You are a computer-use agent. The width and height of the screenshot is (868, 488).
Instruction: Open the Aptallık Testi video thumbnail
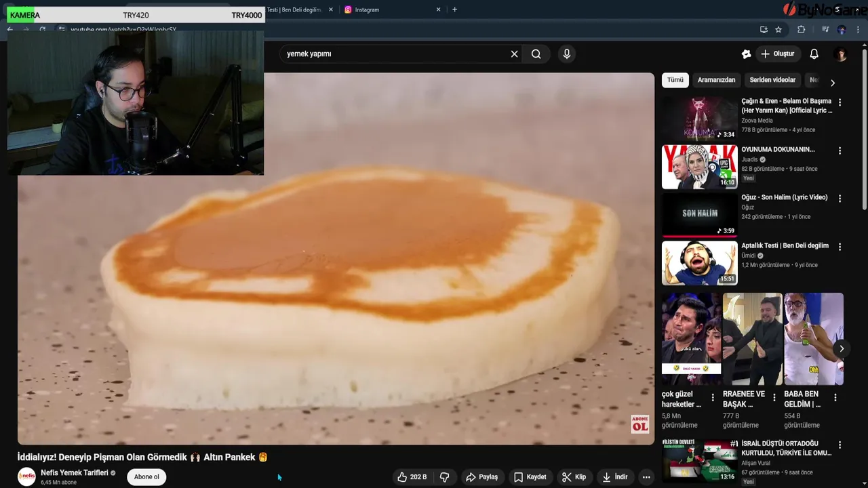(699, 263)
